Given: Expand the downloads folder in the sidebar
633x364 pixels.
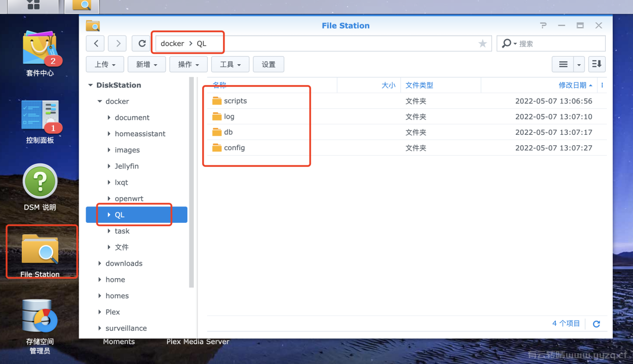Looking at the screenshot, I should tap(100, 263).
